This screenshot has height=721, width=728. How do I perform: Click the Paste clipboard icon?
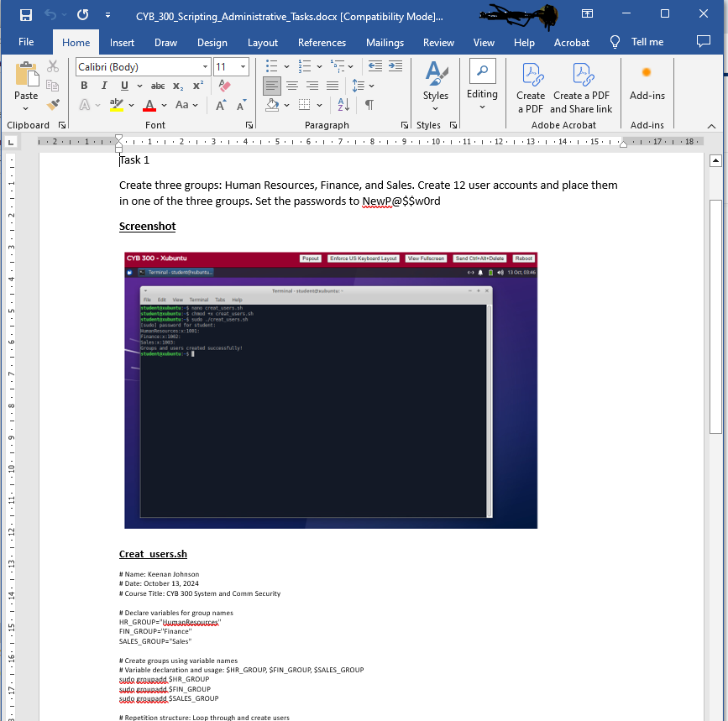tap(26, 74)
